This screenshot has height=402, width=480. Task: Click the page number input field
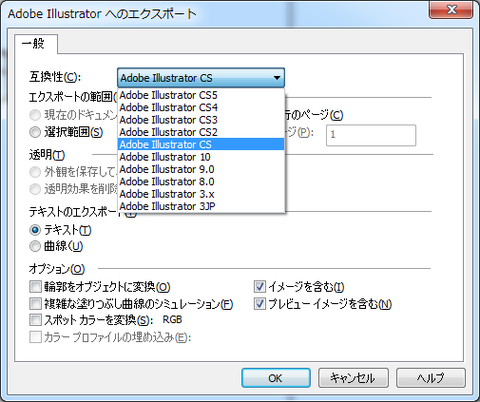[371, 135]
